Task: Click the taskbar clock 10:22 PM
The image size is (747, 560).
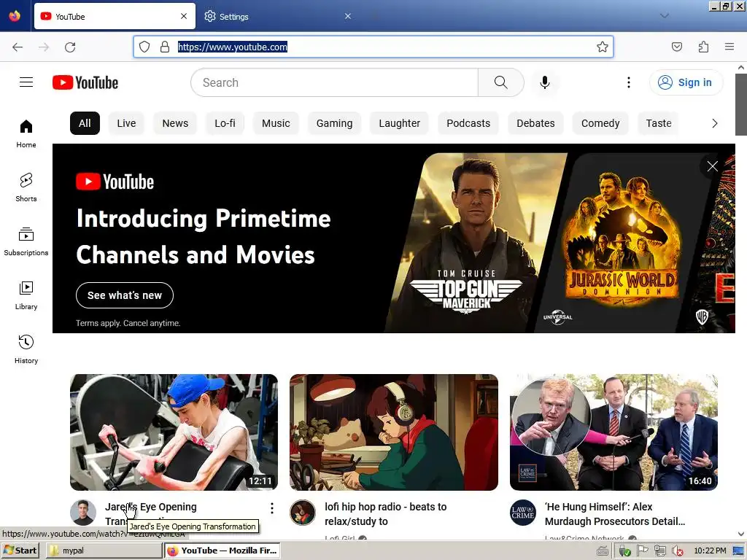Action: coord(710,551)
